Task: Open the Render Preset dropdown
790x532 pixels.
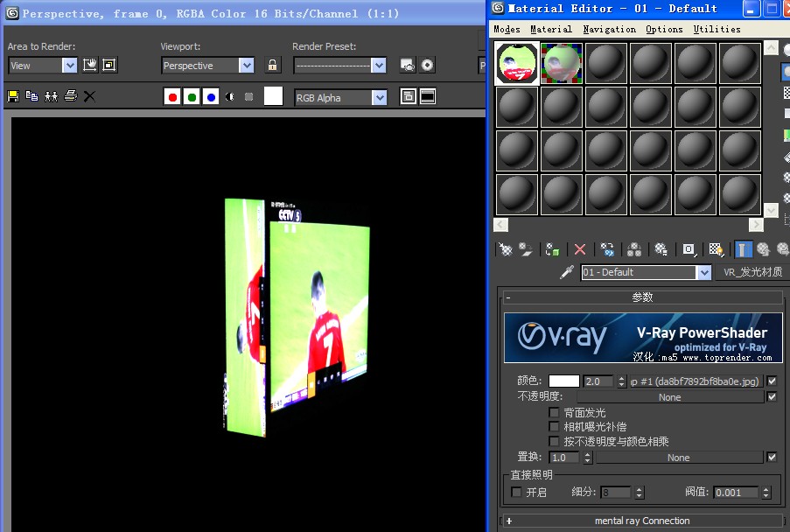Action: (378, 66)
